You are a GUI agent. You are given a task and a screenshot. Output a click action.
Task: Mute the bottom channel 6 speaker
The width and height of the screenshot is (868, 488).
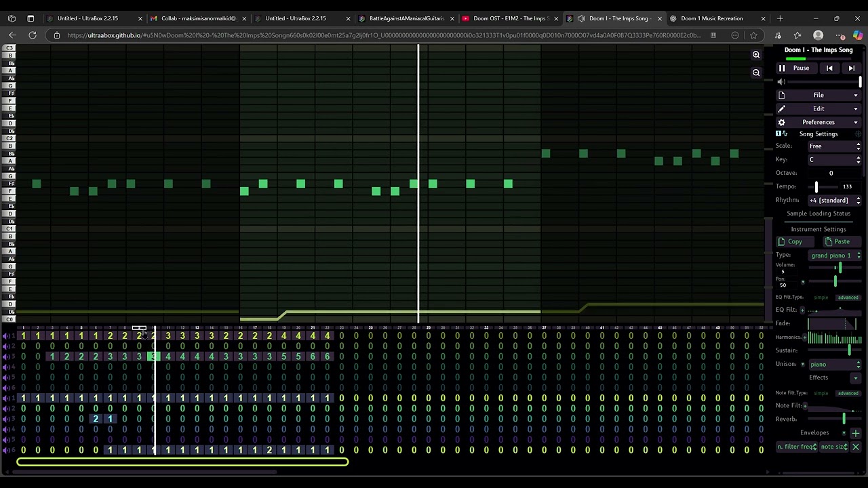[x=6, y=450]
